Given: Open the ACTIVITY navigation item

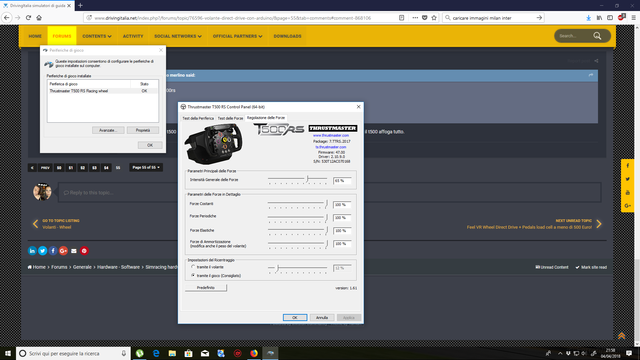Looking at the screenshot, I should coord(133,36).
